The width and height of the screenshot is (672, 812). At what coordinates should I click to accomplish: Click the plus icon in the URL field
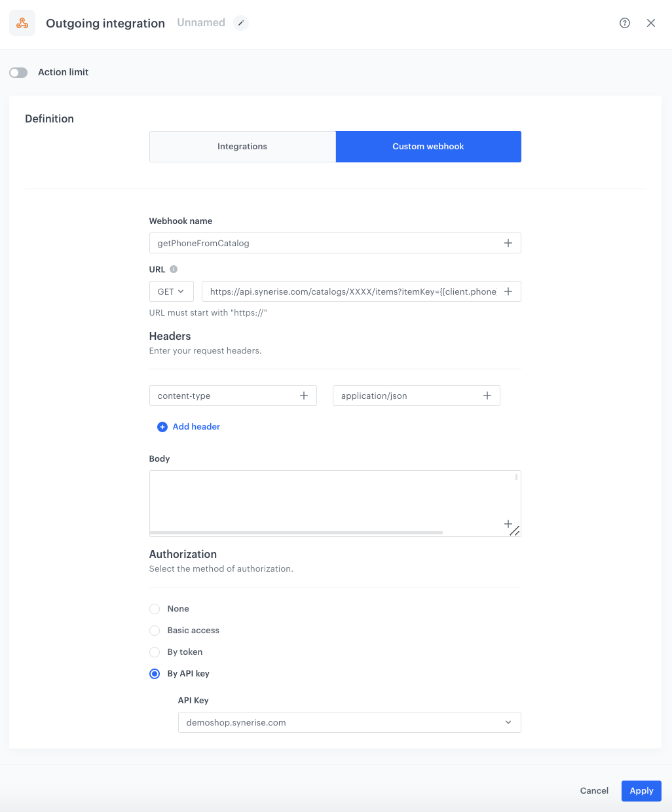(x=508, y=291)
